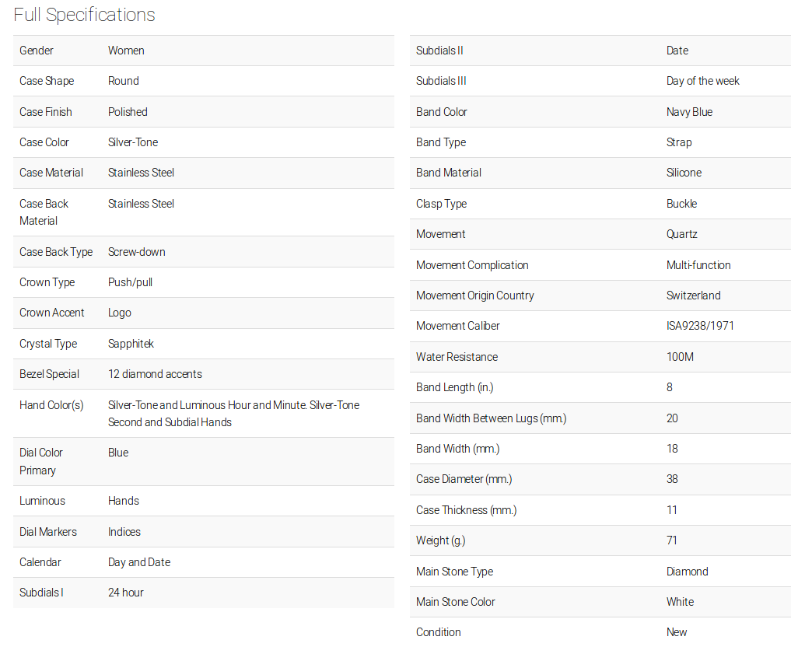The image size is (812, 661).
Task: Select the 12 diamond accents text
Action: (x=155, y=374)
